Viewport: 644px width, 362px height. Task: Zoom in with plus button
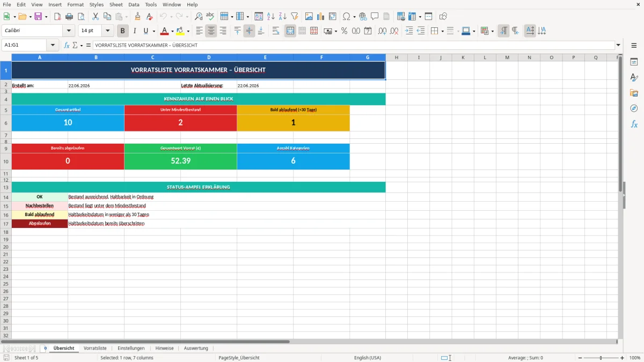point(623,358)
